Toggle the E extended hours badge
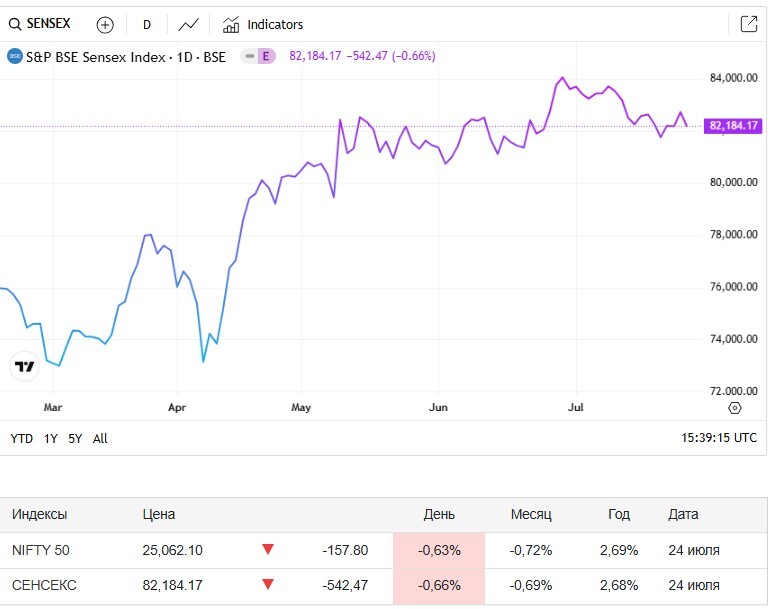Viewport: 771px width, 609px height. [266, 56]
